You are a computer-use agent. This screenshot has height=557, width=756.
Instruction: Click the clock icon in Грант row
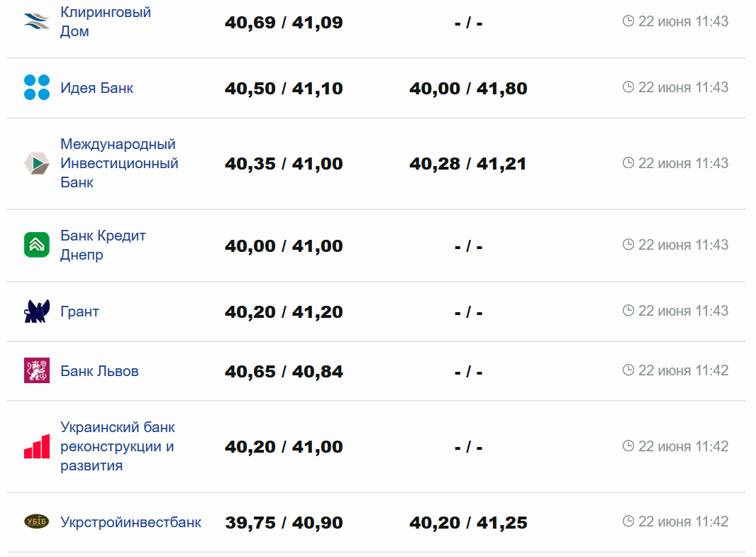tap(628, 311)
